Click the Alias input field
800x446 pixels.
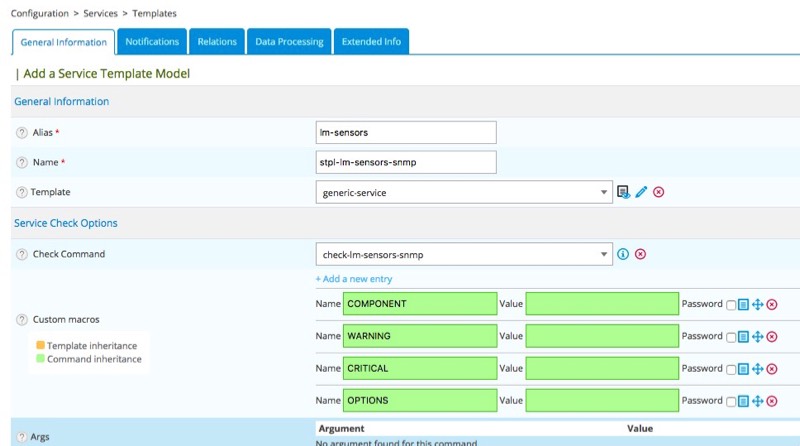coord(405,132)
